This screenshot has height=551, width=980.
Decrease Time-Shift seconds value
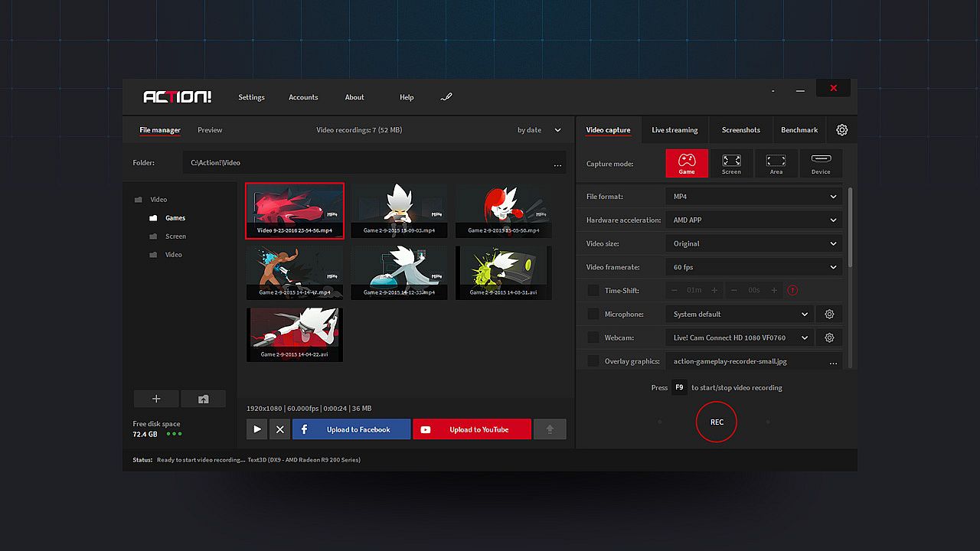[x=734, y=290]
